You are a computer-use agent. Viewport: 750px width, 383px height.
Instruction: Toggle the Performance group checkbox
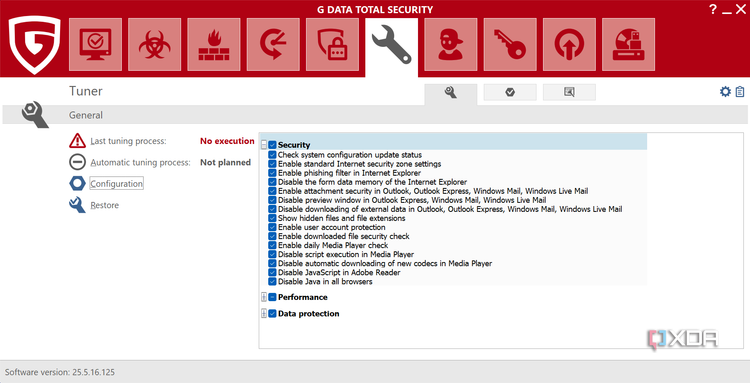[272, 297]
